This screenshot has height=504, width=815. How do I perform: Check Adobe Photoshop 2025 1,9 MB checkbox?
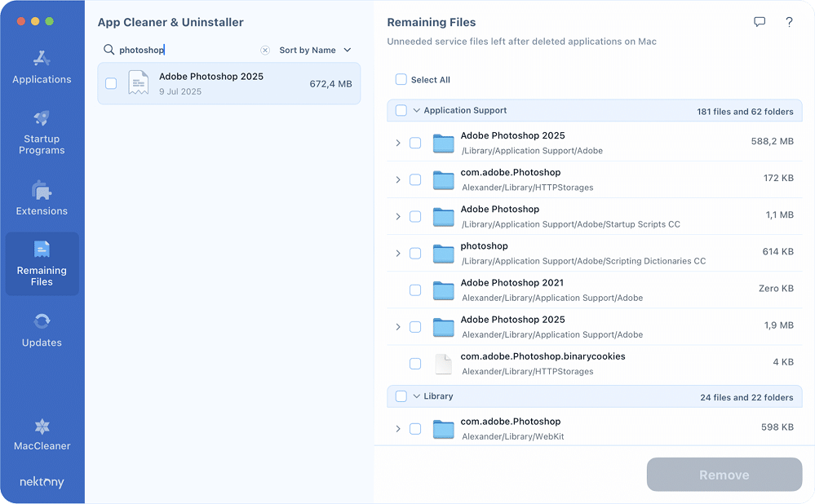(x=415, y=327)
